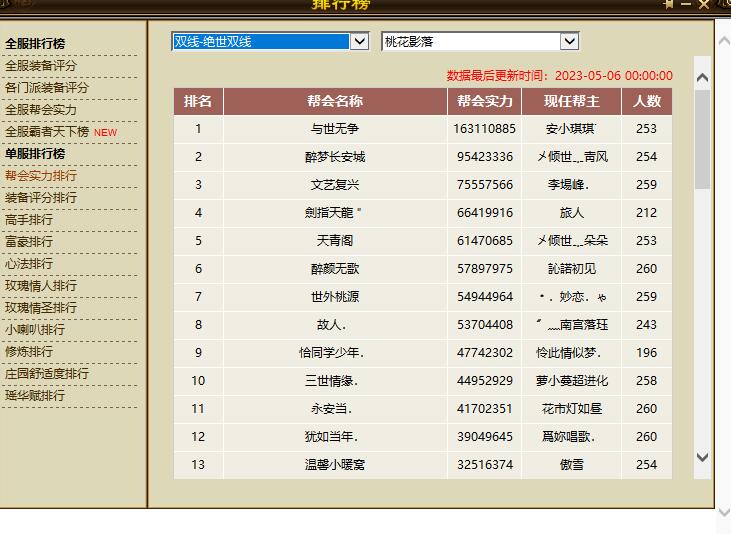731x534 pixels.
Task: Click the table scroll down arrow
Action: (x=702, y=457)
